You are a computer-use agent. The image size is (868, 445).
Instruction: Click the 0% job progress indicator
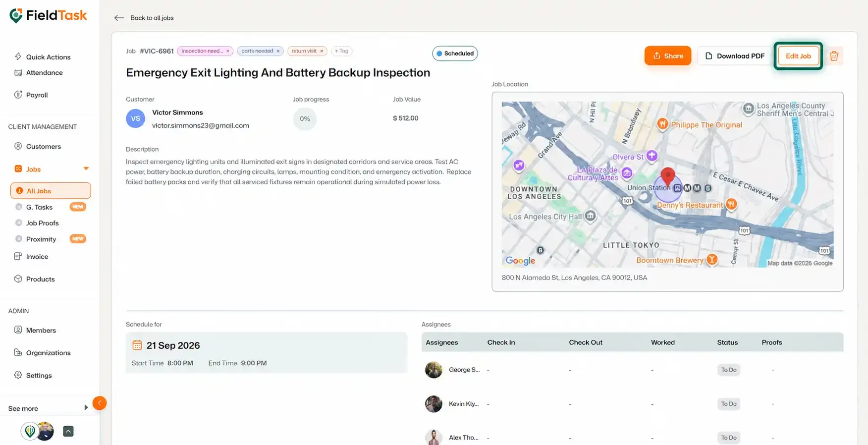tap(305, 119)
